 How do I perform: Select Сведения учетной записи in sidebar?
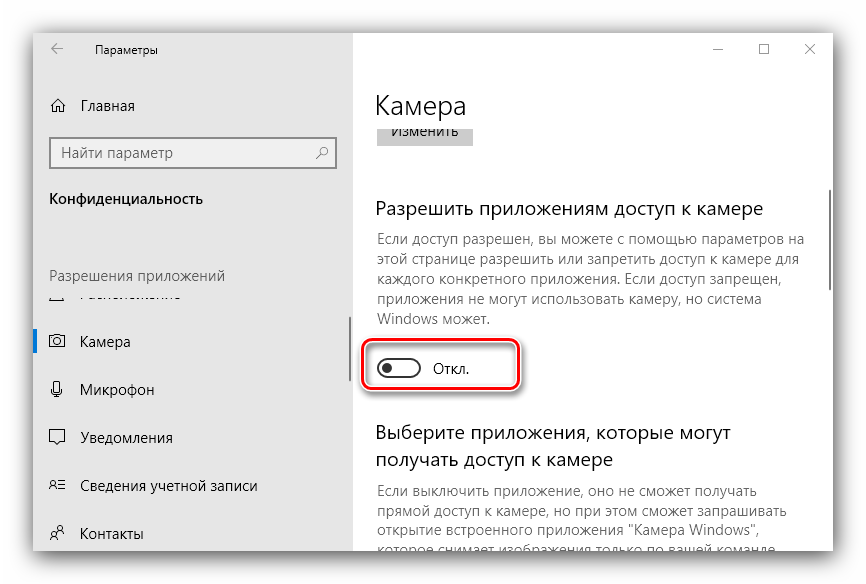pos(168,486)
